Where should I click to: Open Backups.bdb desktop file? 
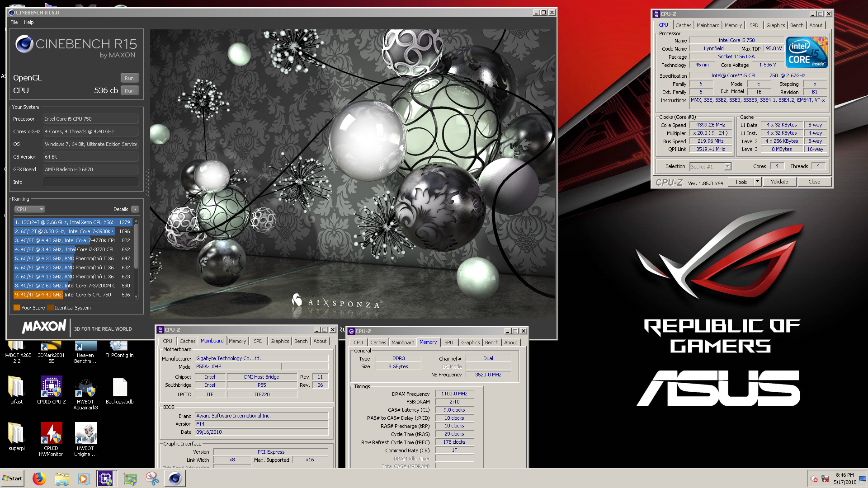click(120, 390)
